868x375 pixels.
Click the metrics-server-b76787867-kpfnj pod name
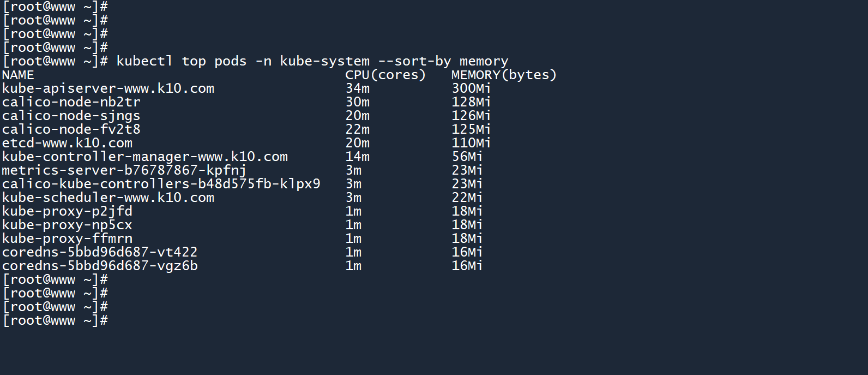[x=124, y=170]
